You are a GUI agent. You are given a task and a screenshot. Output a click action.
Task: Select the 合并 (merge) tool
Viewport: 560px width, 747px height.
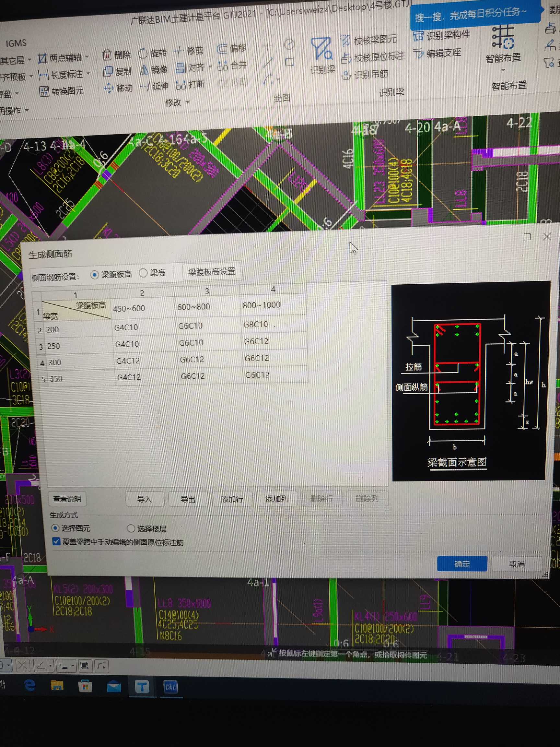click(232, 65)
